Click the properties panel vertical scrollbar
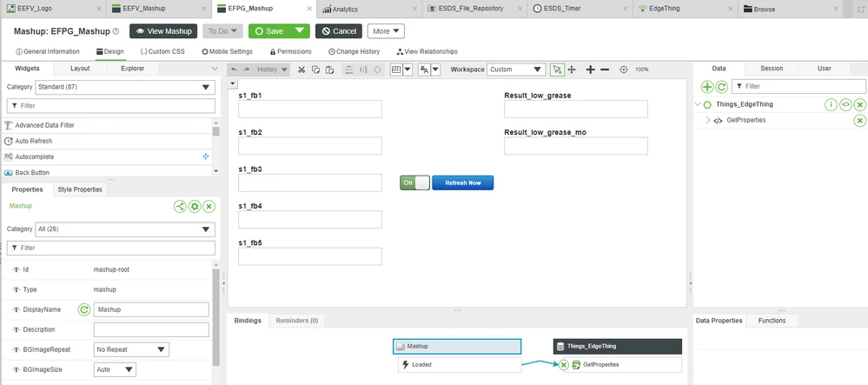This screenshot has width=868, height=385. pyautogui.click(x=215, y=317)
